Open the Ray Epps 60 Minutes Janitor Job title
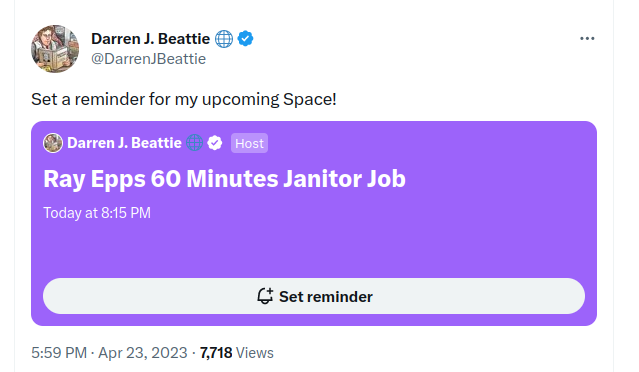The width and height of the screenshot is (639, 372). tap(225, 179)
